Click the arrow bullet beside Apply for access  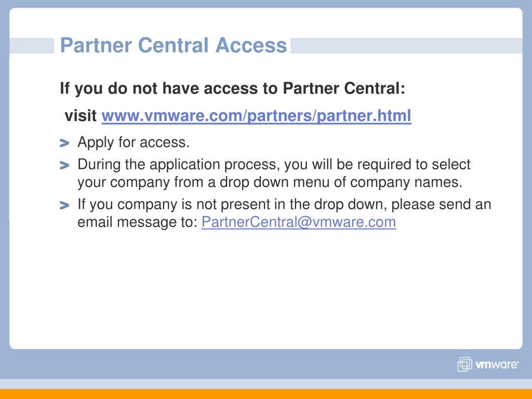pos(64,143)
